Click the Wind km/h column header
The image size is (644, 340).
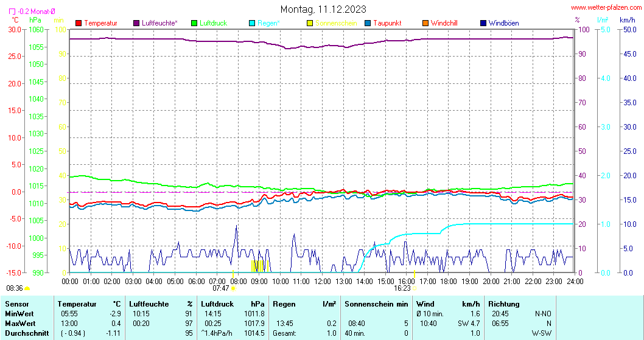pyautogui.click(x=447, y=304)
